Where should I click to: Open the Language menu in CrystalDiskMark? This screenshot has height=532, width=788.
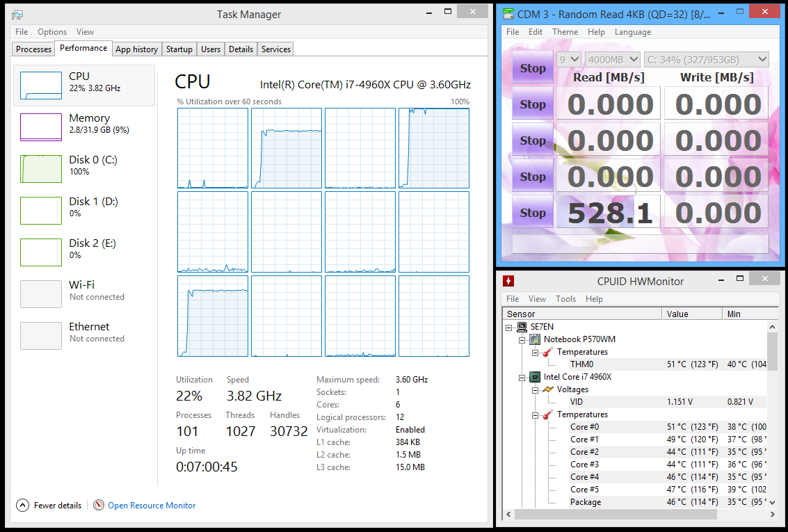tap(633, 32)
